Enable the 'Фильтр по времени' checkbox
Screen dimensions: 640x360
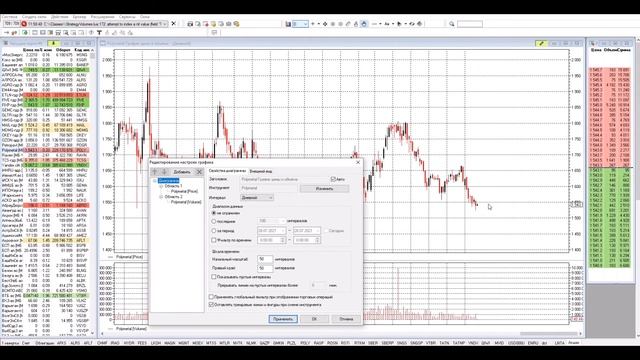213,240
